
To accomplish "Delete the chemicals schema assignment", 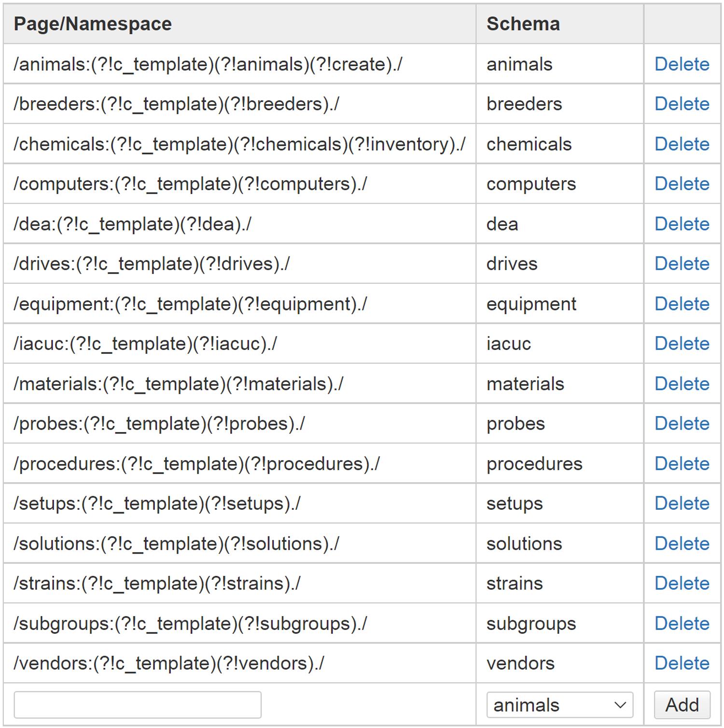I will 682,144.
